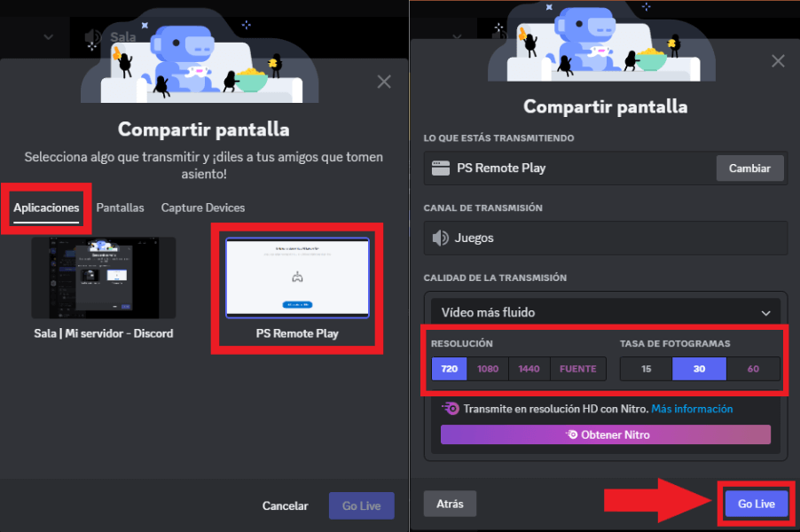Select 720 resolution

[450, 369]
